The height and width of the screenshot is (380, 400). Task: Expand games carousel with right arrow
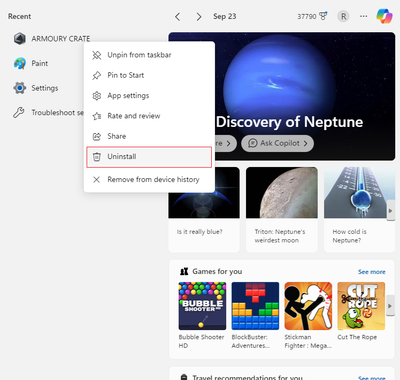(390, 306)
